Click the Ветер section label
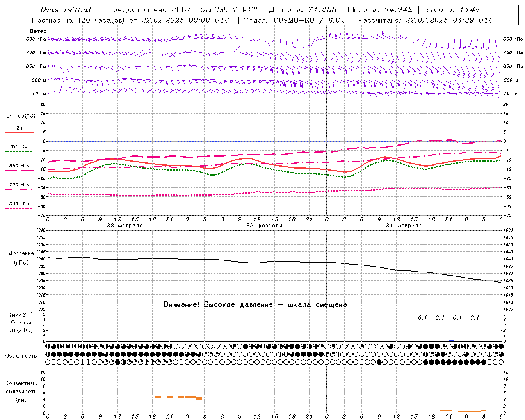 (38, 31)
